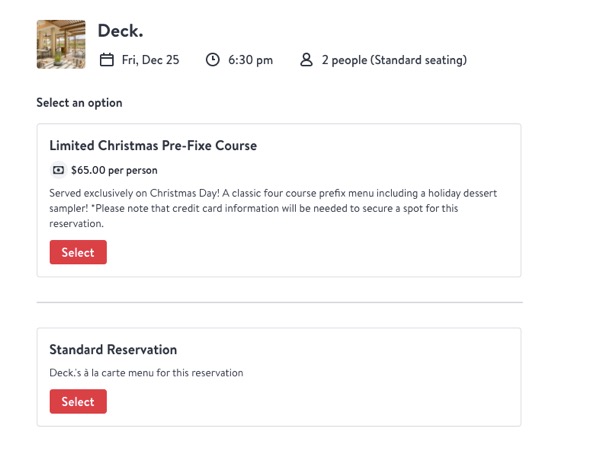Click the person icon beside 2 people
The height and width of the screenshot is (464, 600).
click(x=306, y=60)
